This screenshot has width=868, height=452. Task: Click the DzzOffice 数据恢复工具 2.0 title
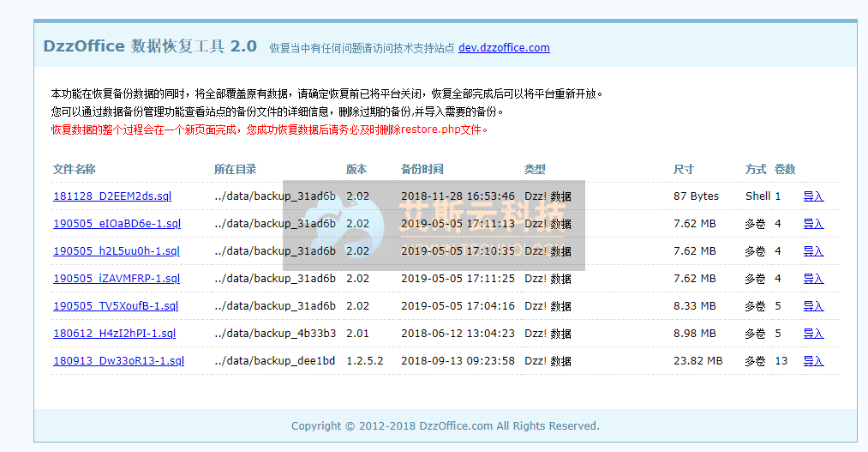click(x=150, y=46)
